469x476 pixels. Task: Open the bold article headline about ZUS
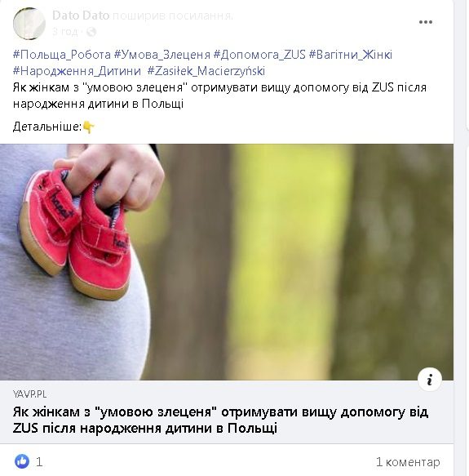pyautogui.click(x=220, y=420)
